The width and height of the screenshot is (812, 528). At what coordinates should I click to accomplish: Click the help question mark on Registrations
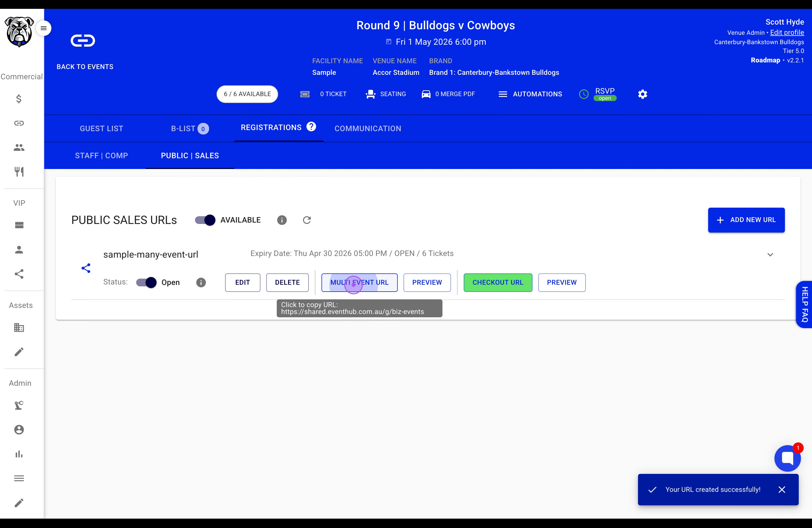311,127
